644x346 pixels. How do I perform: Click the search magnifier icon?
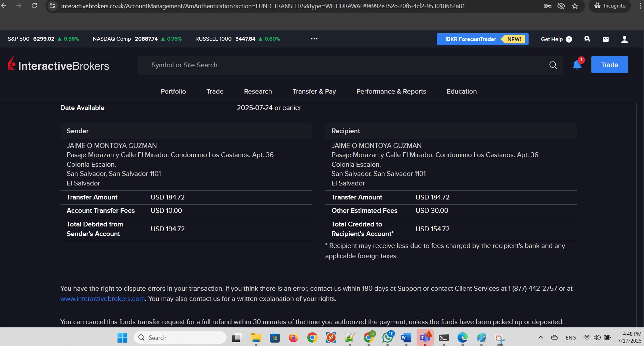tap(553, 65)
